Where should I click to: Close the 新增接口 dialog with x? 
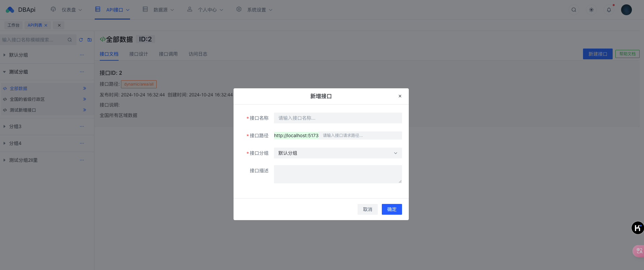coord(400,96)
